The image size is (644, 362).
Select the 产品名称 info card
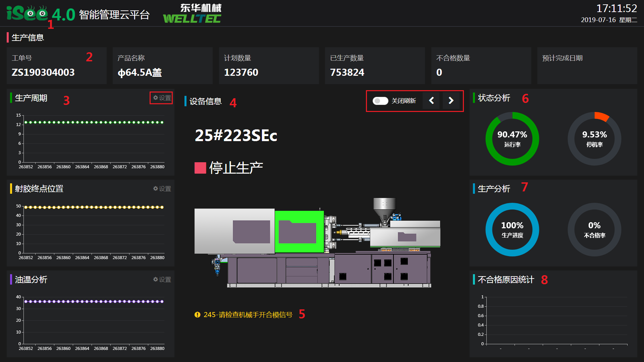162,66
